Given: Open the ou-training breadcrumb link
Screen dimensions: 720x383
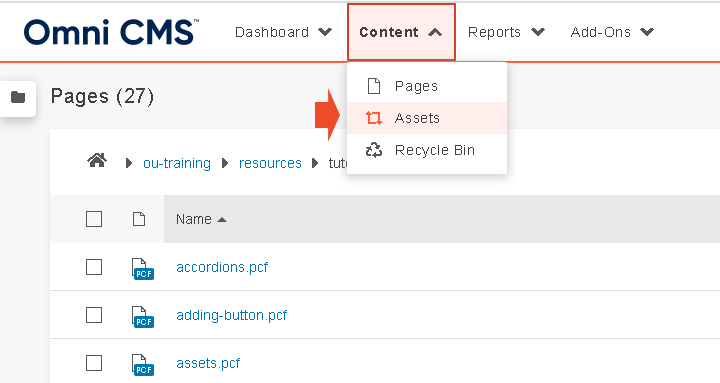Looking at the screenshot, I should [177, 163].
